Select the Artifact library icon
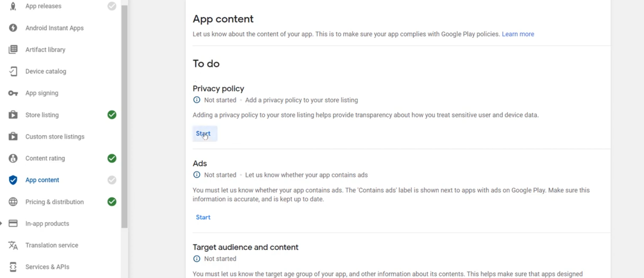 pos(13,50)
